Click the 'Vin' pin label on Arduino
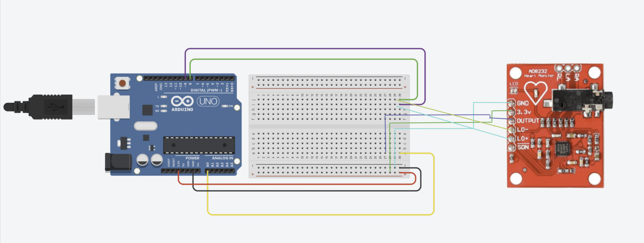 (x=198, y=164)
